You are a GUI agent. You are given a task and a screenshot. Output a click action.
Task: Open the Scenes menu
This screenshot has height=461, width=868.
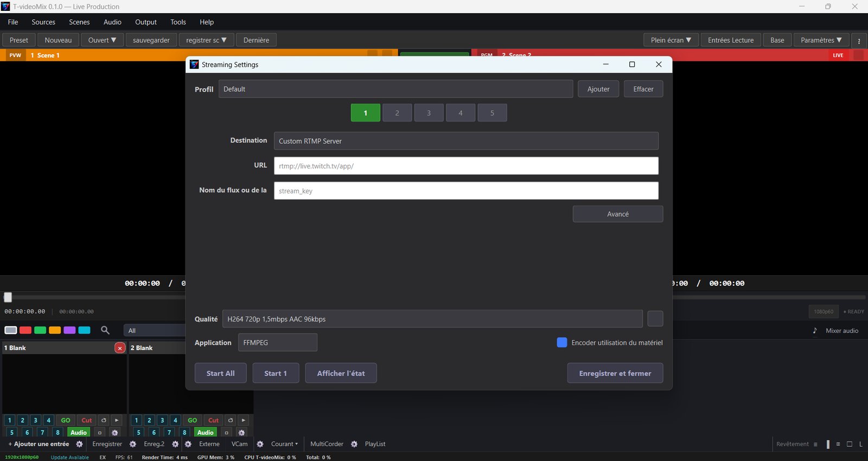pos(79,22)
